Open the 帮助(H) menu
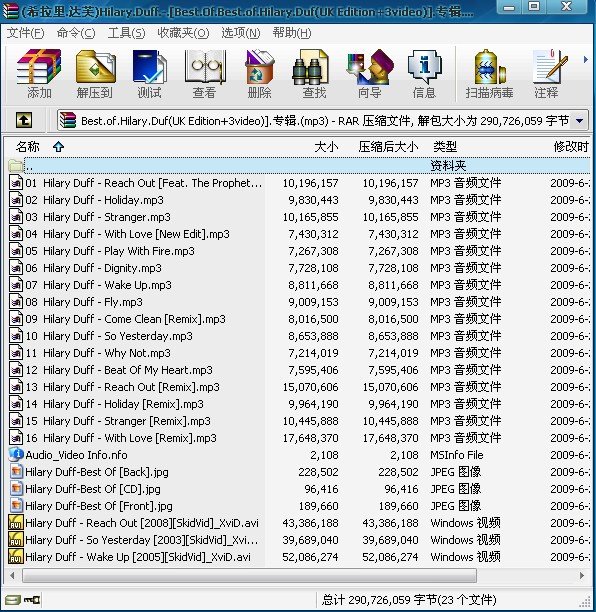The width and height of the screenshot is (596, 612). click(x=292, y=33)
